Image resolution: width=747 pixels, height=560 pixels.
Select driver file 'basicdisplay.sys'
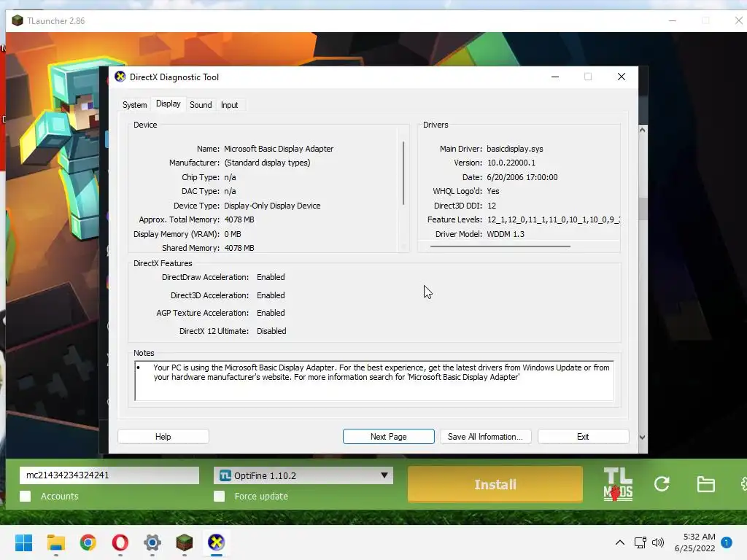[514, 149]
